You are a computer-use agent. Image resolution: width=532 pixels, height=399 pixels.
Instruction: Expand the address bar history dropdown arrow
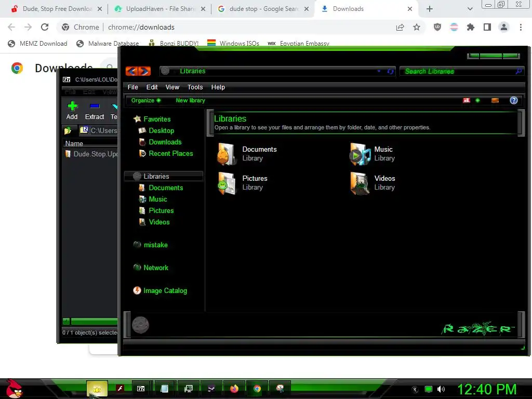(379, 71)
